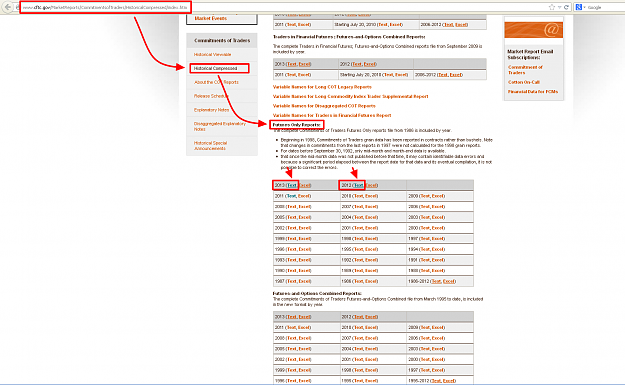Focus the cftc.gov URL address field
Viewport: 625px width, 385px height.
[x=105, y=7]
